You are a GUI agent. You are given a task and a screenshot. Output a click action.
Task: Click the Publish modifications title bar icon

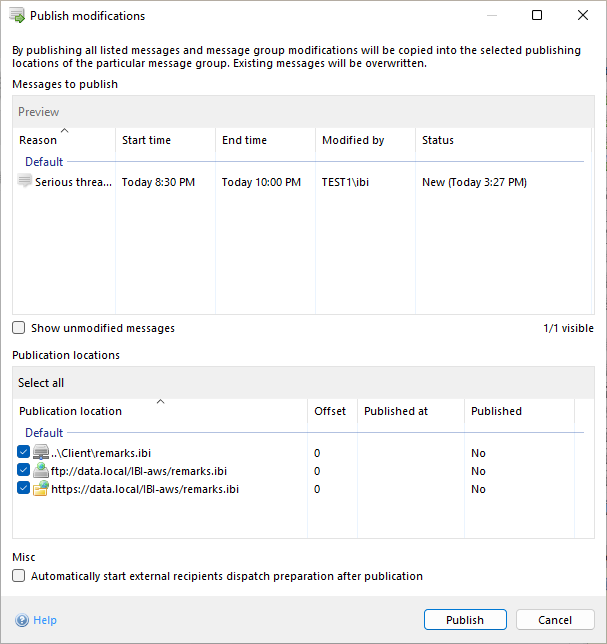pos(17,16)
